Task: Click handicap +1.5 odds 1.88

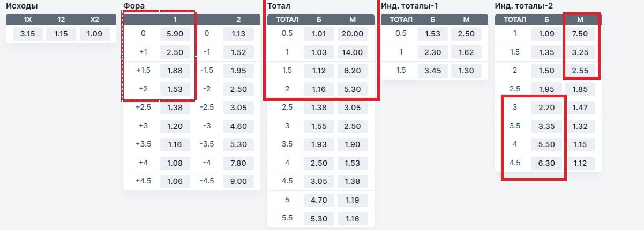Action: [175, 71]
